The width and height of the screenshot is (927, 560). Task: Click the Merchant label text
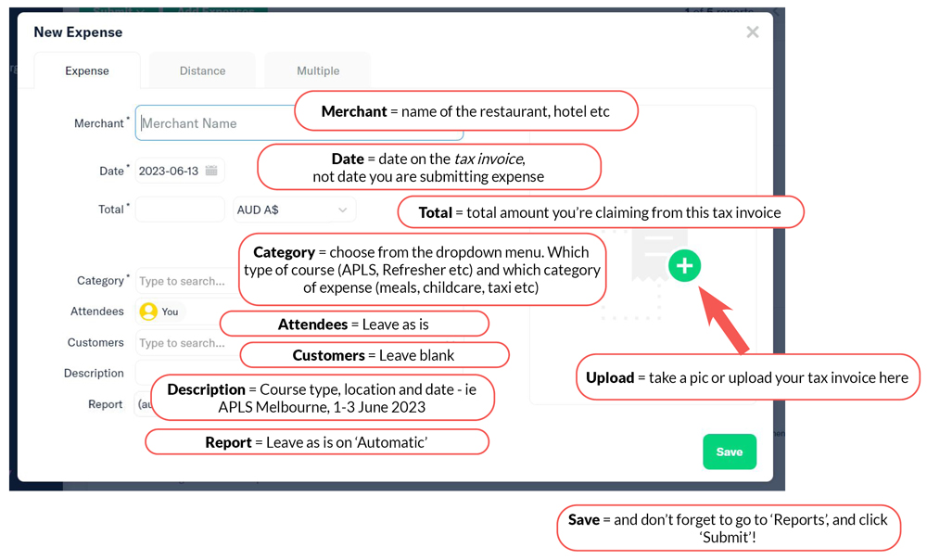(x=99, y=123)
